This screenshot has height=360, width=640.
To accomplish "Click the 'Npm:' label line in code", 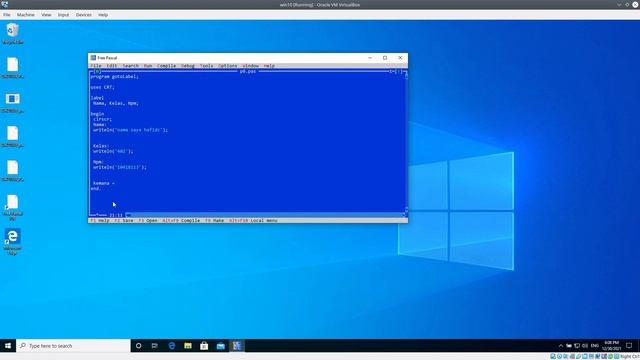I will 98,162.
